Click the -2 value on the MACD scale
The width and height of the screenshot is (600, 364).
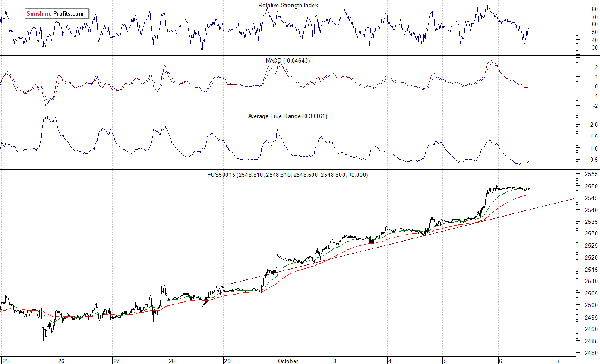click(x=595, y=106)
